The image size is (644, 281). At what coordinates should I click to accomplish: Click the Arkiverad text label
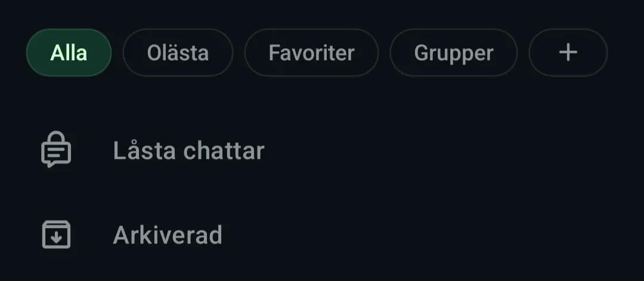[x=168, y=235]
